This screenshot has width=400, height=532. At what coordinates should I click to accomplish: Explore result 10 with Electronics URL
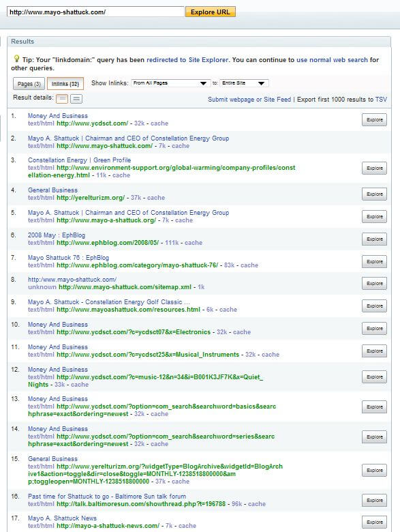point(374,329)
